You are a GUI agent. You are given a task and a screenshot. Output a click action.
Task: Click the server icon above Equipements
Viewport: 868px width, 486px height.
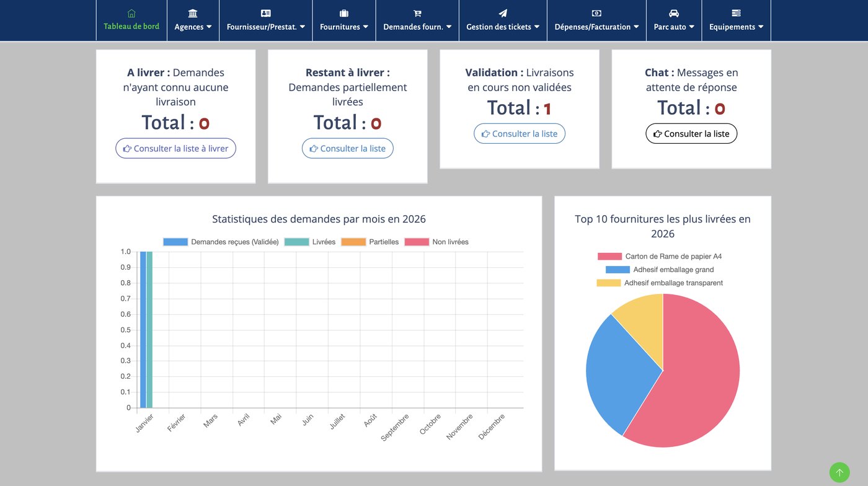click(x=736, y=13)
